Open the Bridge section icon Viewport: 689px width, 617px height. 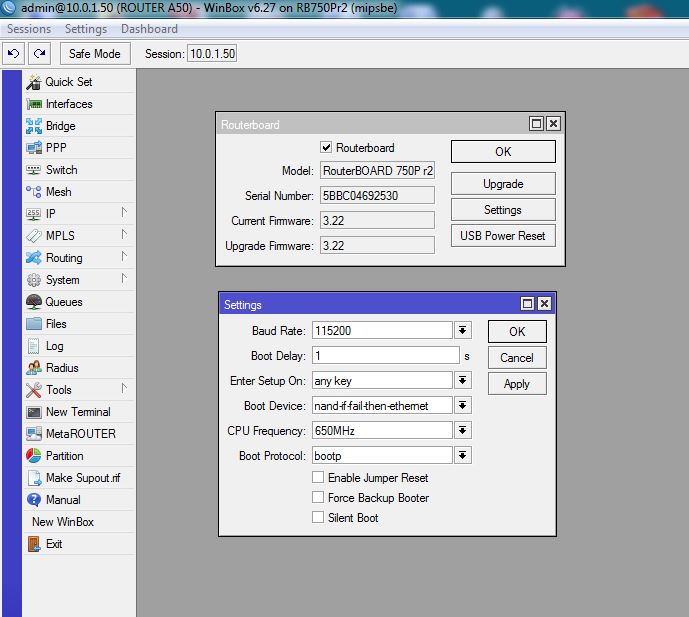[x=34, y=126]
